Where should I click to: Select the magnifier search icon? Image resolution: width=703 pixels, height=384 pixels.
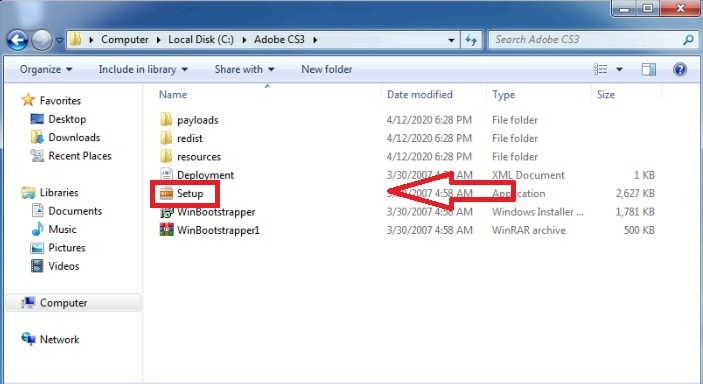pyautogui.click(x=688, y=40)
